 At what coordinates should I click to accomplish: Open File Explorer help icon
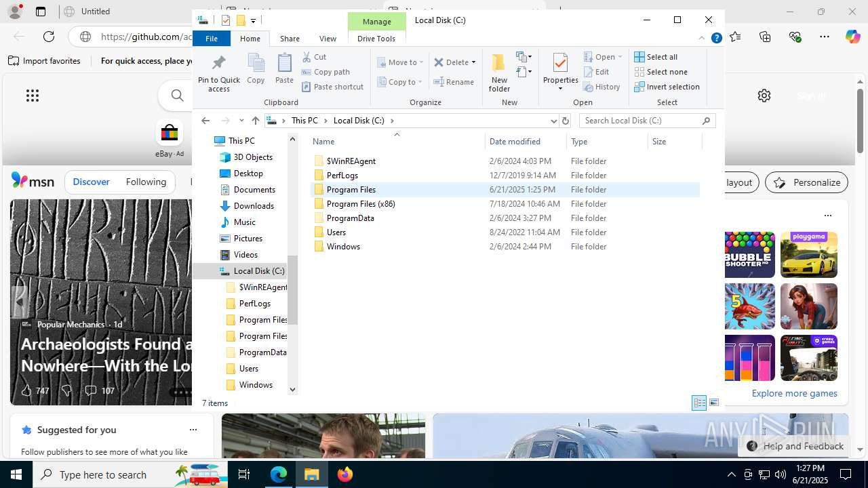[x=716, y=39]
